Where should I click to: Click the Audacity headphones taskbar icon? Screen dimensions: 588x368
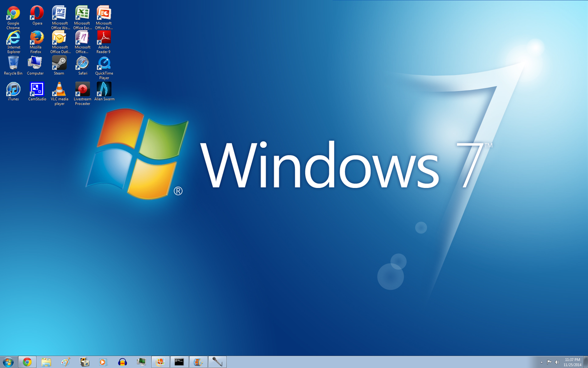pyautogui.click(x=122, y=362)
